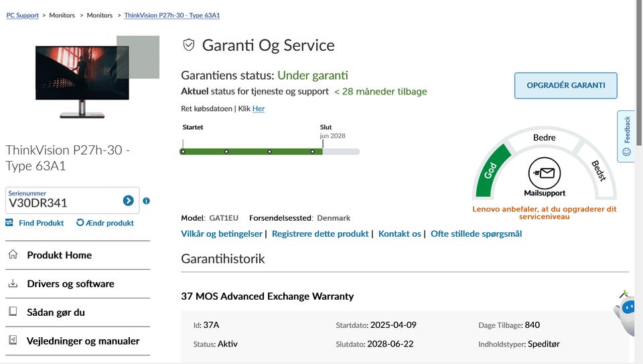Click the Her link to correct purchase date
643x364 pixels.
pyautogui.click(x=259, y=108)
